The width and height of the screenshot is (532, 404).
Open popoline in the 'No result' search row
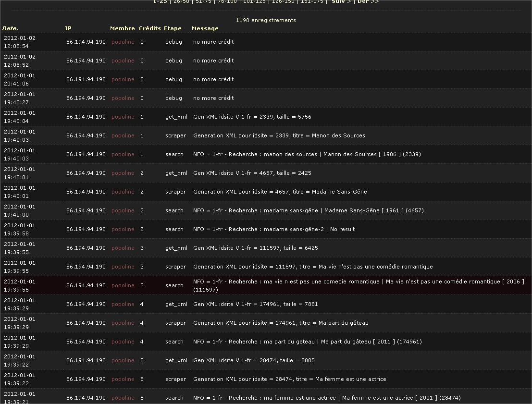[x=123, y=229]
